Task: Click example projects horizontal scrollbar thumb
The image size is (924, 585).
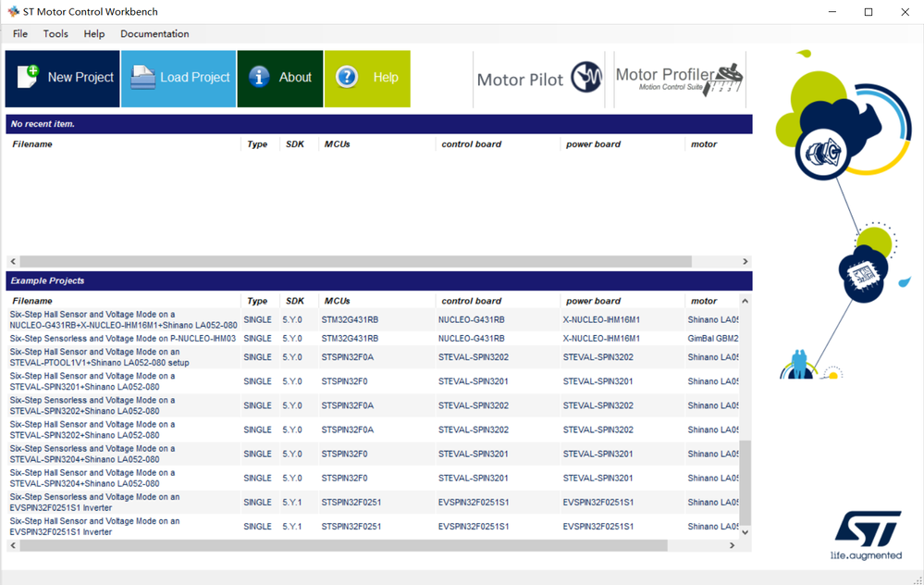Action: pyautogui.click(x=343, y=545)
